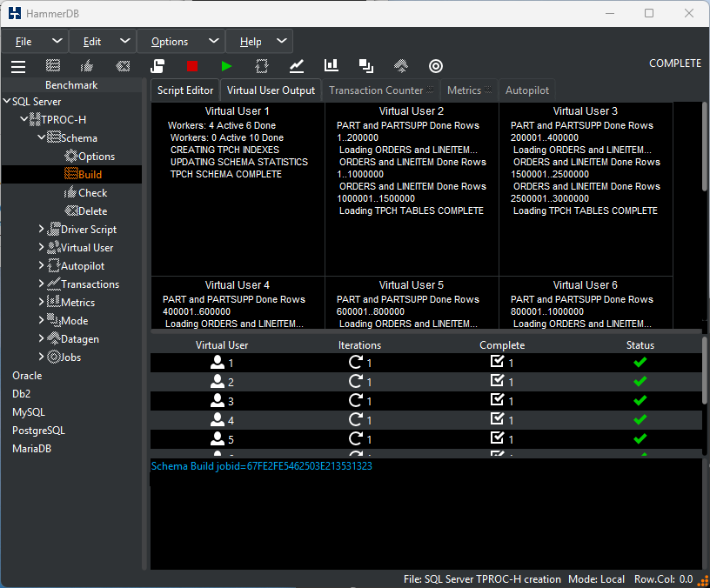Viewport: 710px width, 588px height.
Task: Collapse the SQL Server tree node
Action: [7, 101]
